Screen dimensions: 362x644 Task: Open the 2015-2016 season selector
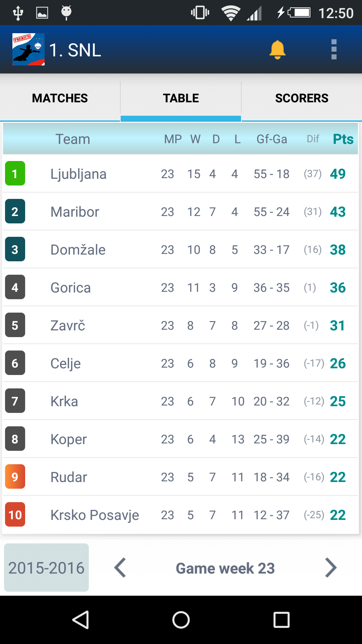(46, 568)
